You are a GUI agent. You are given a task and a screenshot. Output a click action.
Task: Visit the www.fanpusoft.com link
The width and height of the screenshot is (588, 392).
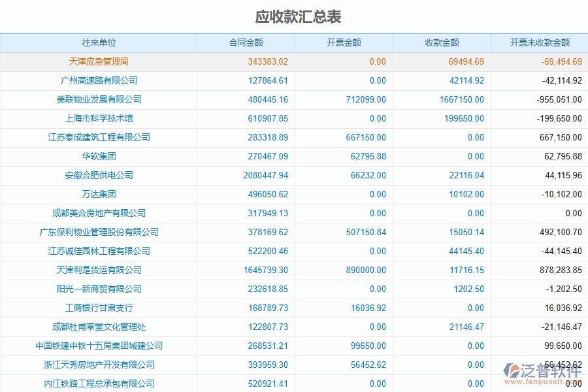click(544, 381)
